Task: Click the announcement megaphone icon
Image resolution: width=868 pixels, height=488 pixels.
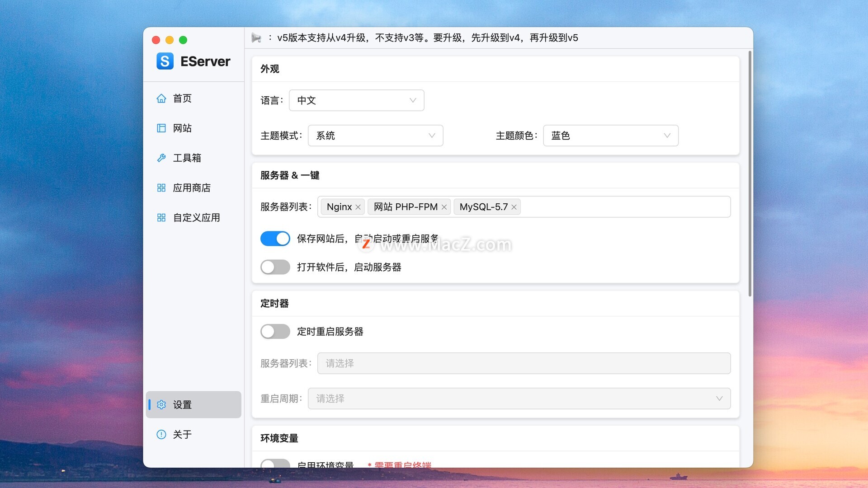Action: tap(256, 38)
